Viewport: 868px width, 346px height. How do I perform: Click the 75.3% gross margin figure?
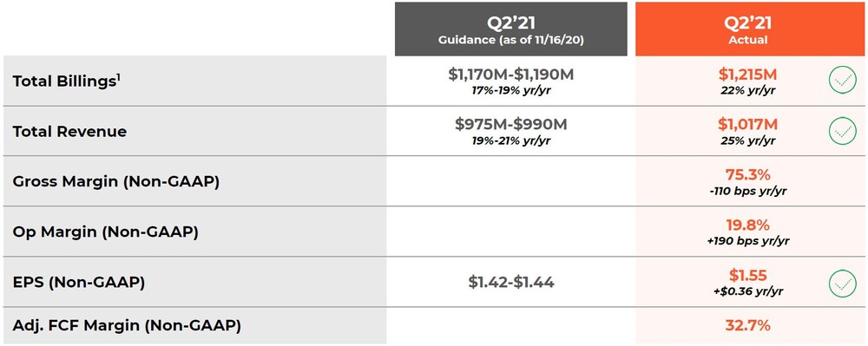tap(747, 174)
